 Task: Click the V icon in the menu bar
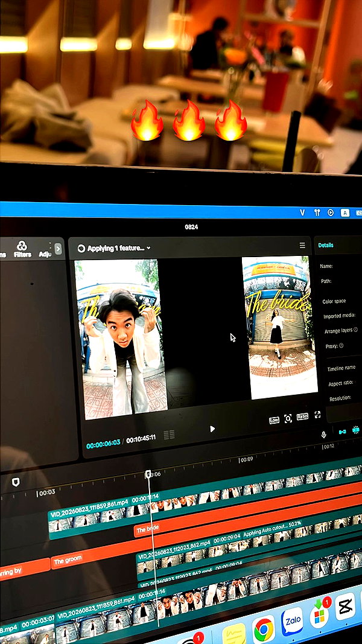(302, 212)
